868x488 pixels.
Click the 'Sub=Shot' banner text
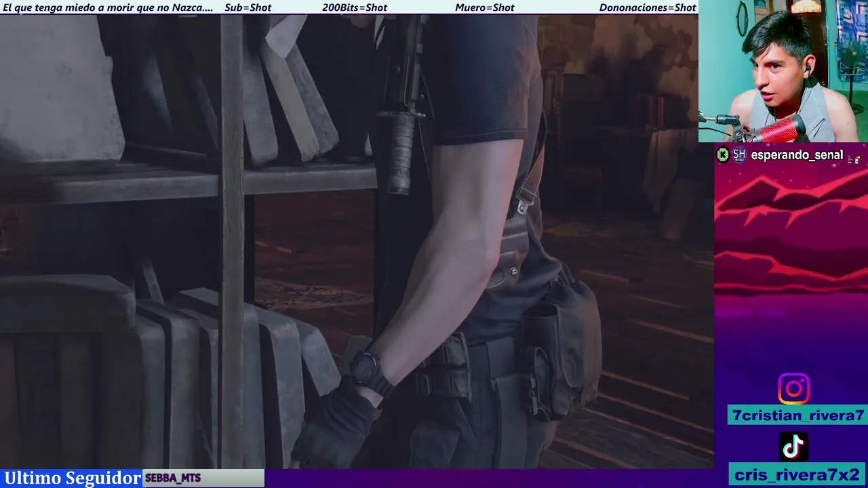(248, 7)
